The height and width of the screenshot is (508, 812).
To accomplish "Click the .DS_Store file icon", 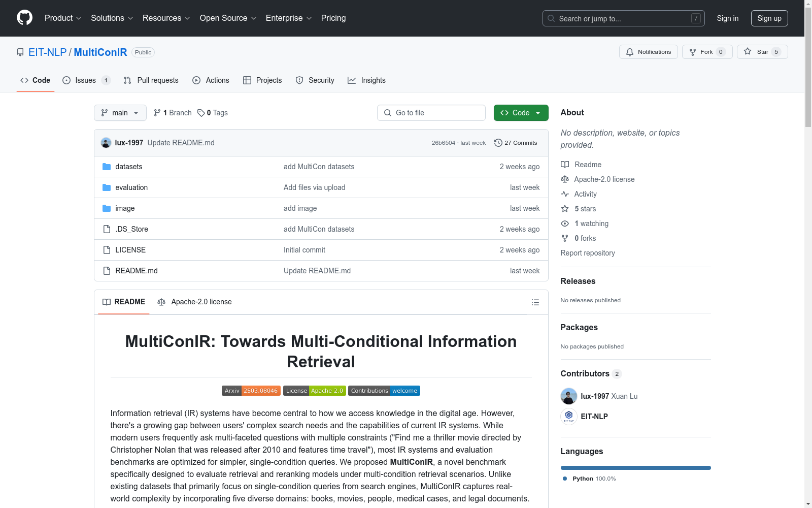I will click(107, 229).
